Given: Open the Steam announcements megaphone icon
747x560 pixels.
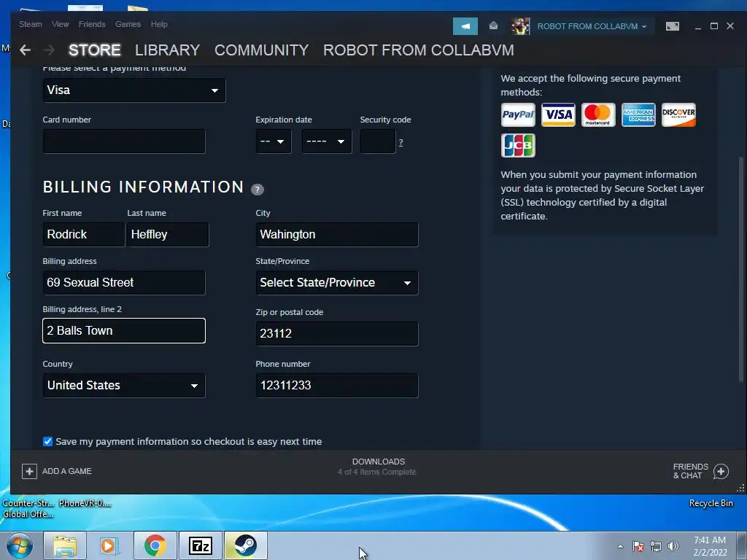Looking at the screenshot, I should 465,26.
